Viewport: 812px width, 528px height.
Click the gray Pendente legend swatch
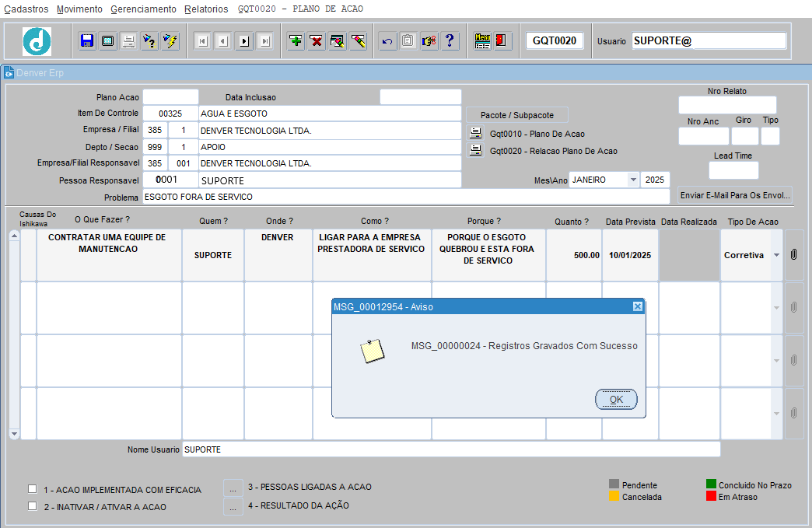tap(614, 484)
